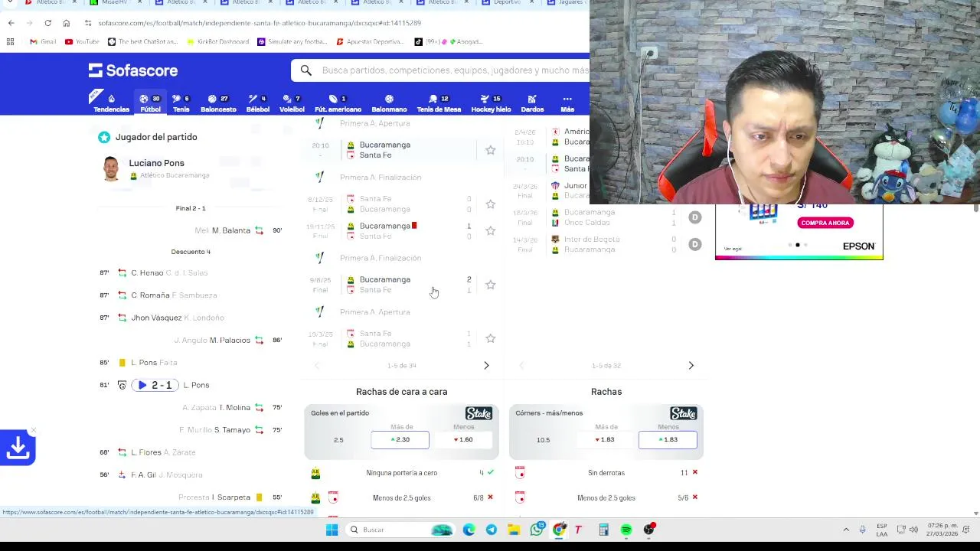The height and width of the screenshot is (551, 980).
Task: Select Menos 1.60 goals odds
Action: tap(464, 439)
